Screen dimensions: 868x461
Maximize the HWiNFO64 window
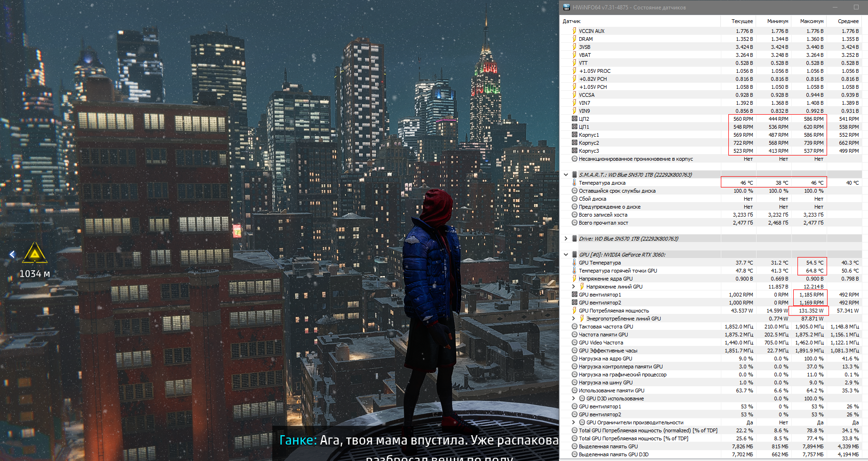(x=856, y=7)
